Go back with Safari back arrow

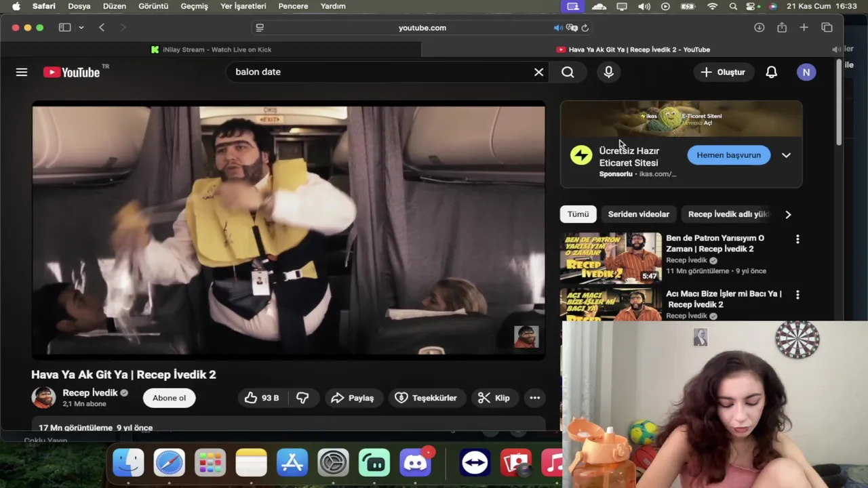(x=102, y=28)
